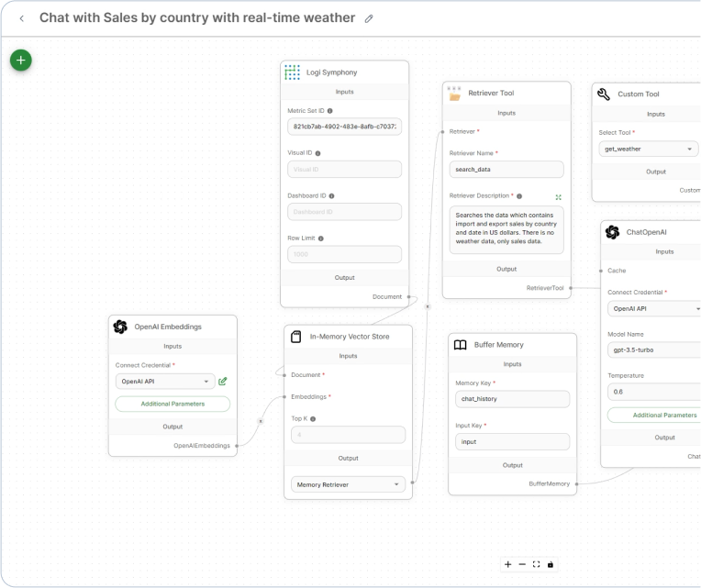701x588 pixels.
Task: Select the In-Memory Vector Store icon
Action: pos(296,337)
